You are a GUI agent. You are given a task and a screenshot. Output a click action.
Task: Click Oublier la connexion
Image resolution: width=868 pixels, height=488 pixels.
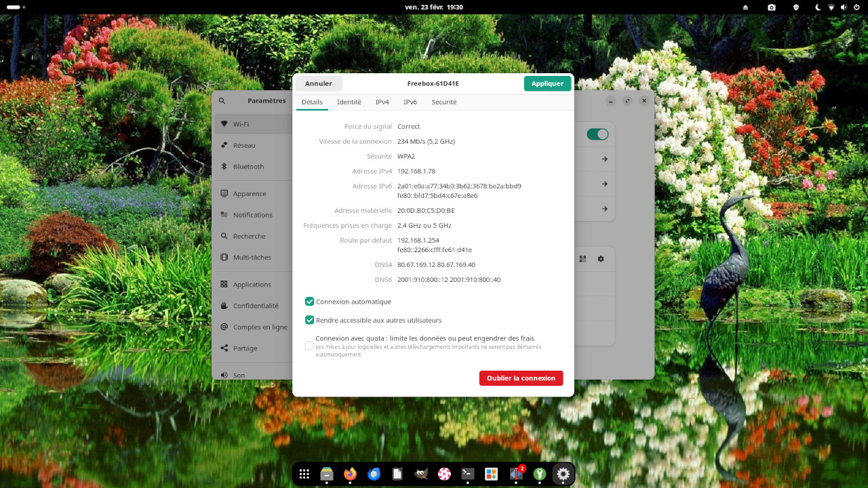point(521,378)
